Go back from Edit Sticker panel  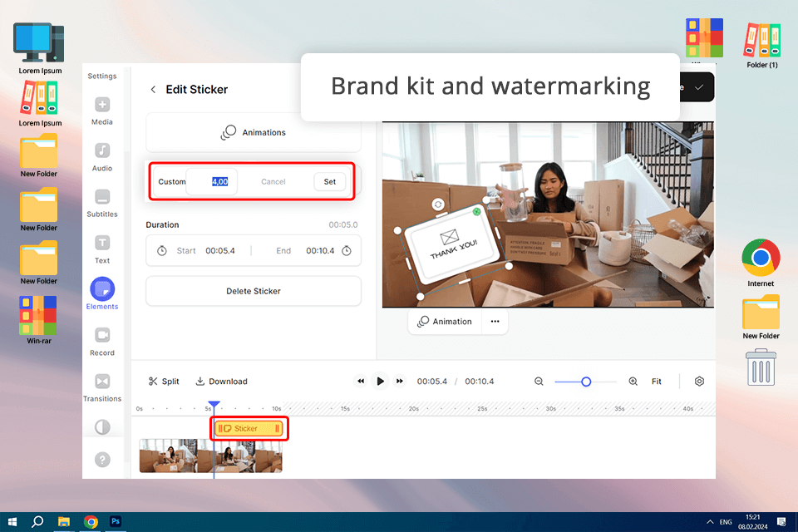tap(153, 90)
